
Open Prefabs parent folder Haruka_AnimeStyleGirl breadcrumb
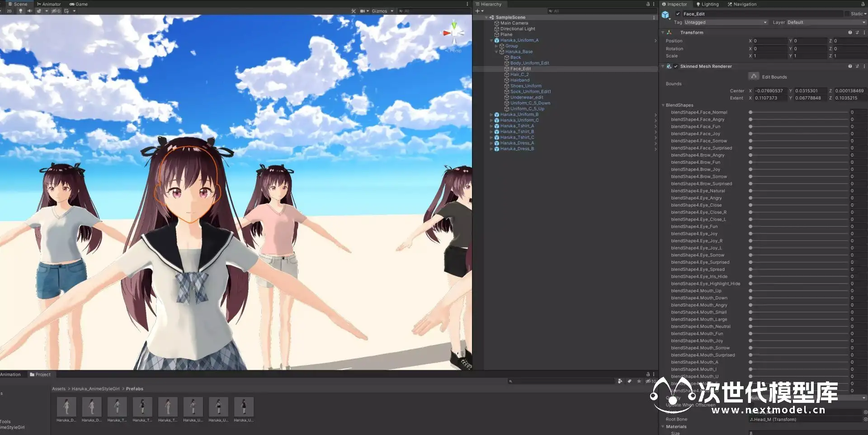[95, 389]
